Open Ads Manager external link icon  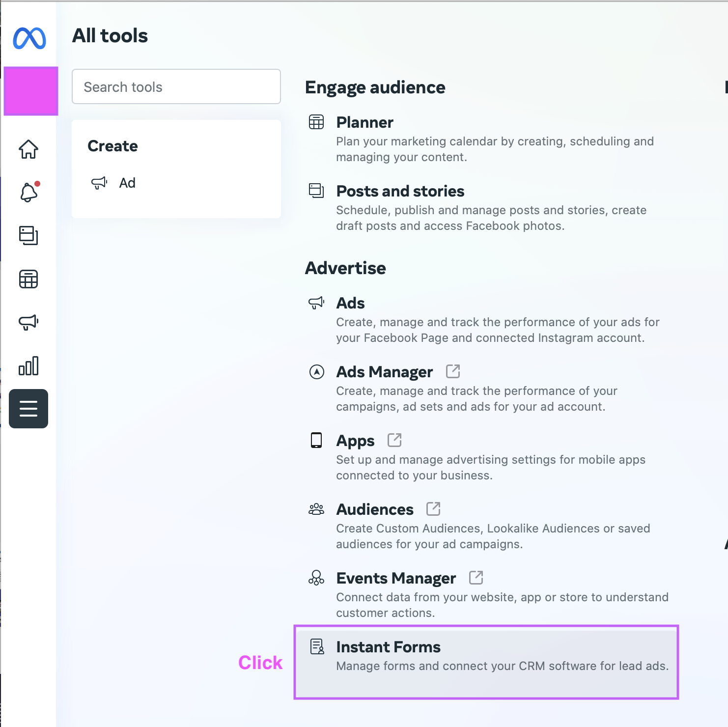click(453, 371)
